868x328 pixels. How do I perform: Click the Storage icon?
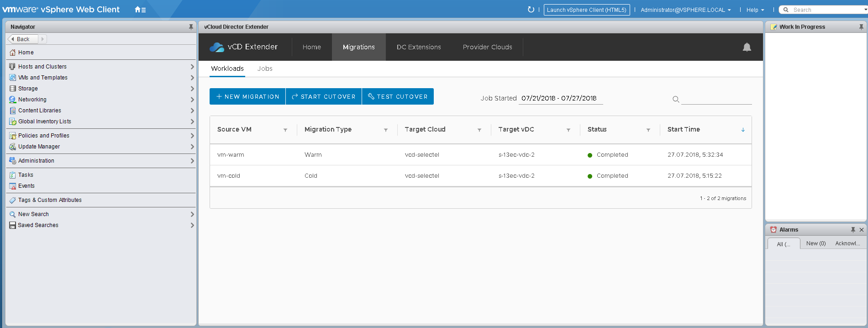(12, 89)
